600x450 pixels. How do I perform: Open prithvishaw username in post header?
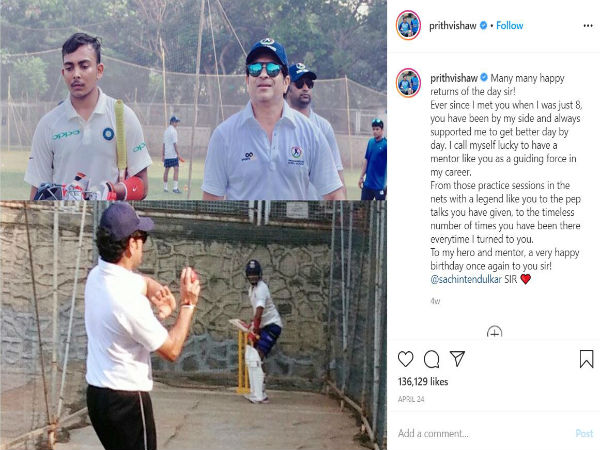453,26
